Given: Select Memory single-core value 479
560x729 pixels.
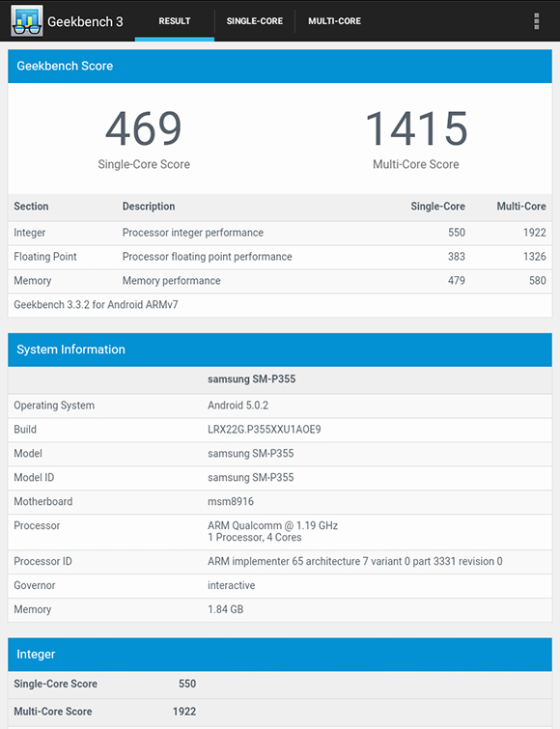Looking at the screenshot, I should coord(457,281).
